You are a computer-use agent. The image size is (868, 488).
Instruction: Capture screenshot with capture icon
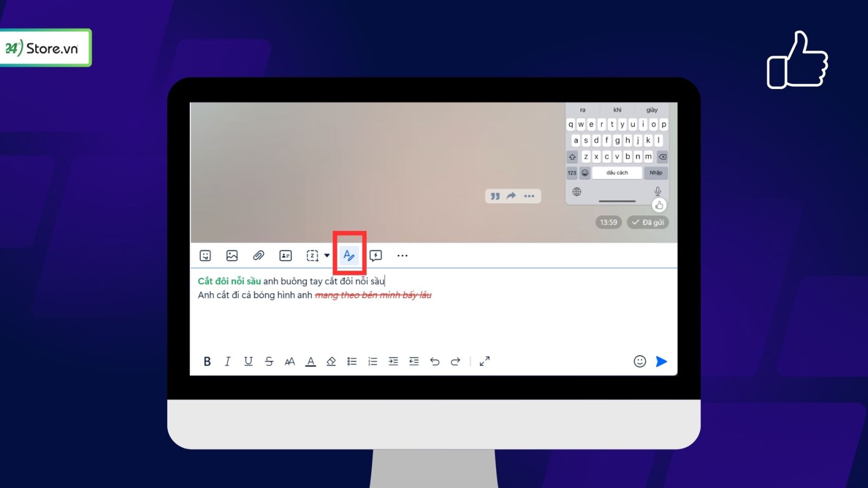coord(312,255)
